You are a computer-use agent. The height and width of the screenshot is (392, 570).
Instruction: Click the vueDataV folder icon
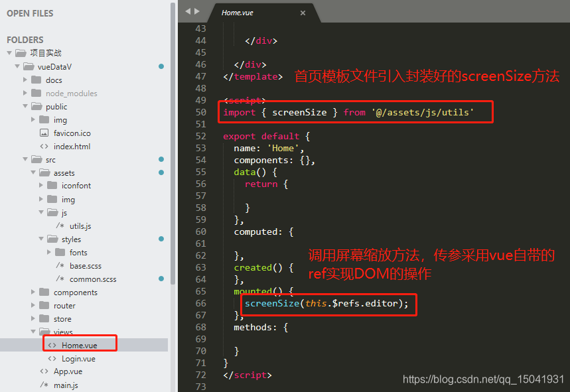click(29, 66)
